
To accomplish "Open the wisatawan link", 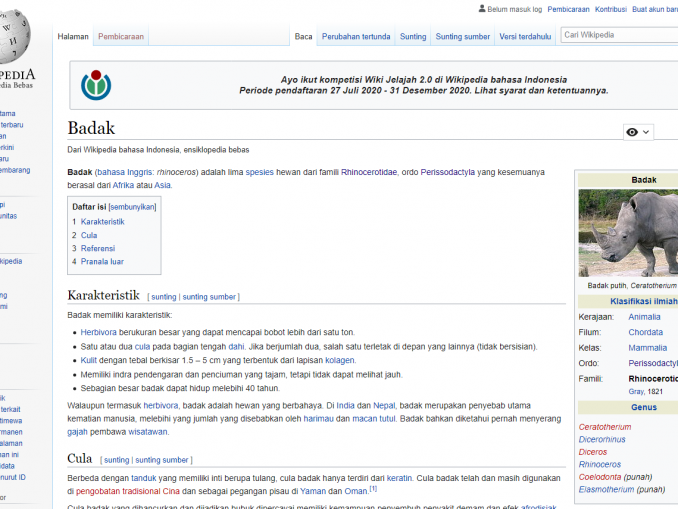I will (147, 432).
